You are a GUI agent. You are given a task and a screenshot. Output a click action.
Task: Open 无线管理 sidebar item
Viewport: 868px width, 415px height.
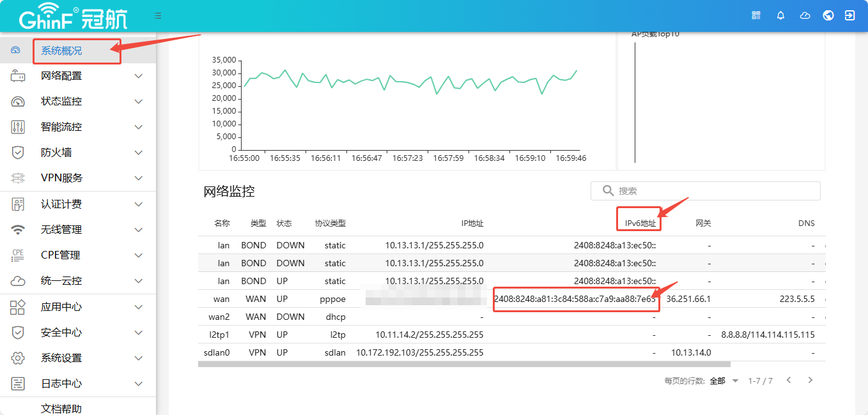coord(61,230)
